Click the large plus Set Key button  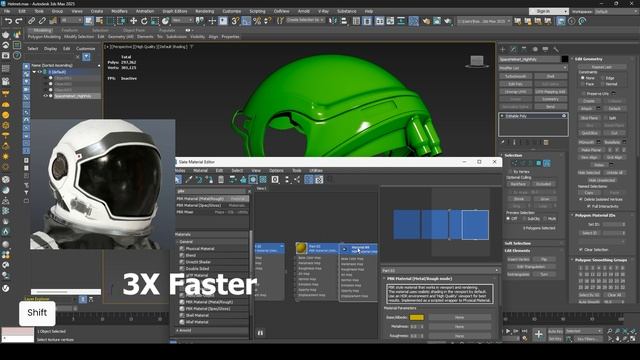click(538, 334)
